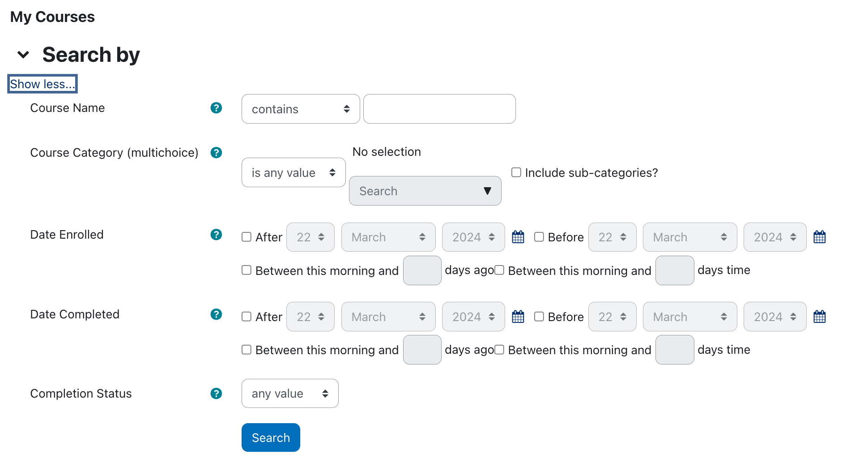The height and width of the screenshot is (463, 868).
Task: Tick the Date Enrolled After checkbox
Action: pos(247,237)
